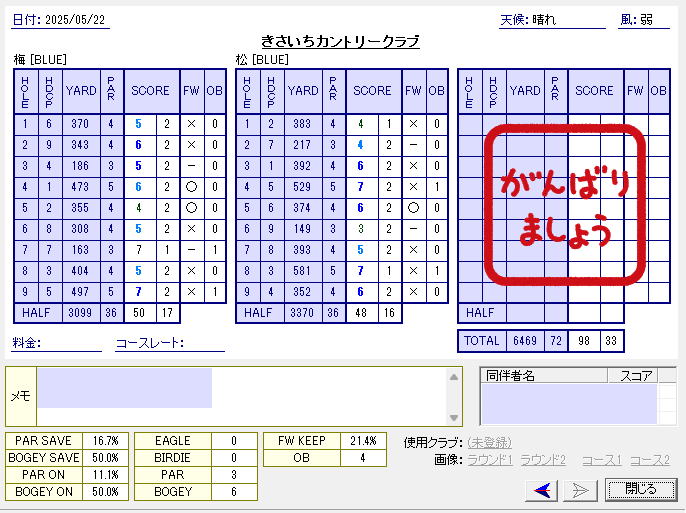Image resolution: width=686 pixels, height=513 pixels.
Task: Click the 風: 弱 wind field
Action: coord(644,20)
